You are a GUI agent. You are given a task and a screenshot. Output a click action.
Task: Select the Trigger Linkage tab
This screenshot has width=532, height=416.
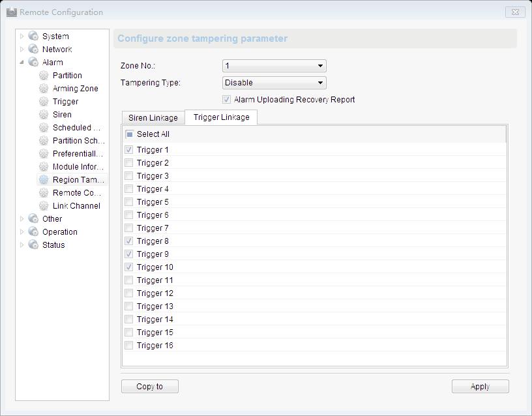tap(221, 117)
